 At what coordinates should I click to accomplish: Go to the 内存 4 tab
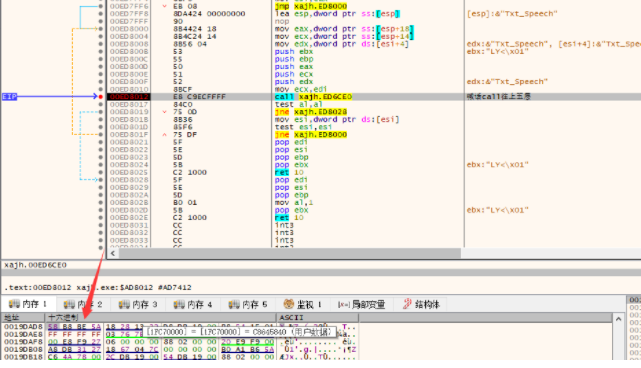[193, 304]
